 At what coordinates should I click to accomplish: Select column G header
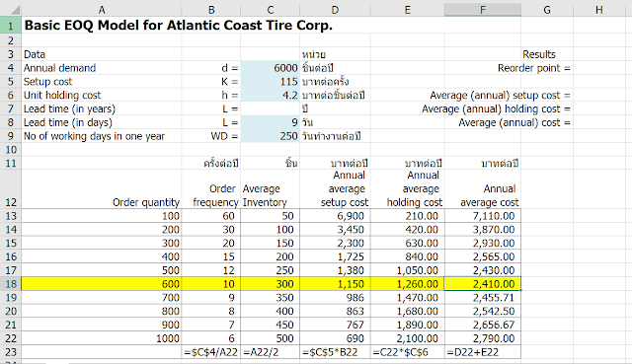pos(547,10)
